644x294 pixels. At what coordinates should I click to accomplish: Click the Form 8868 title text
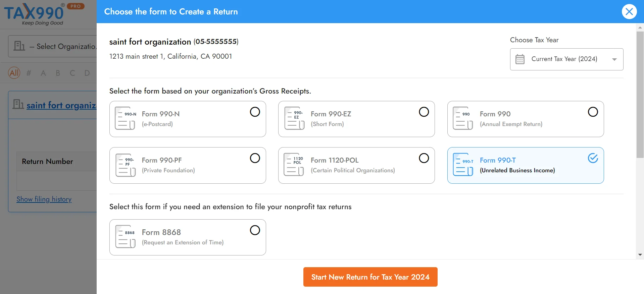161,232
